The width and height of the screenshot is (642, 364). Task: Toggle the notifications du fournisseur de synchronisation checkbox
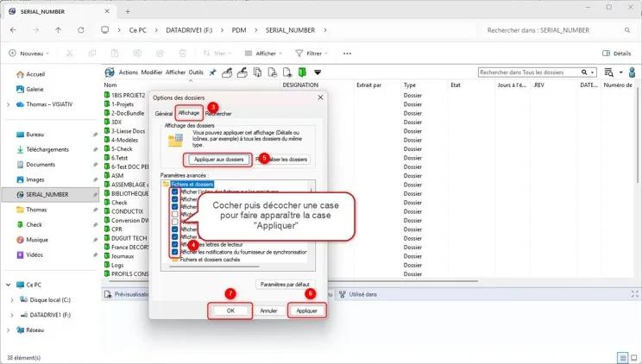(175, 252)
